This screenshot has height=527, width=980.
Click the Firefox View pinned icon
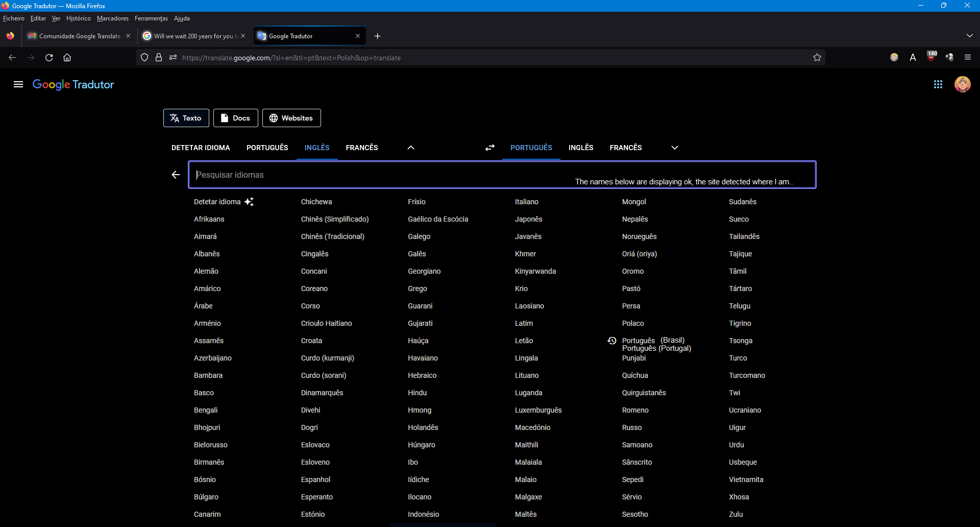click(x=10, y=36)
